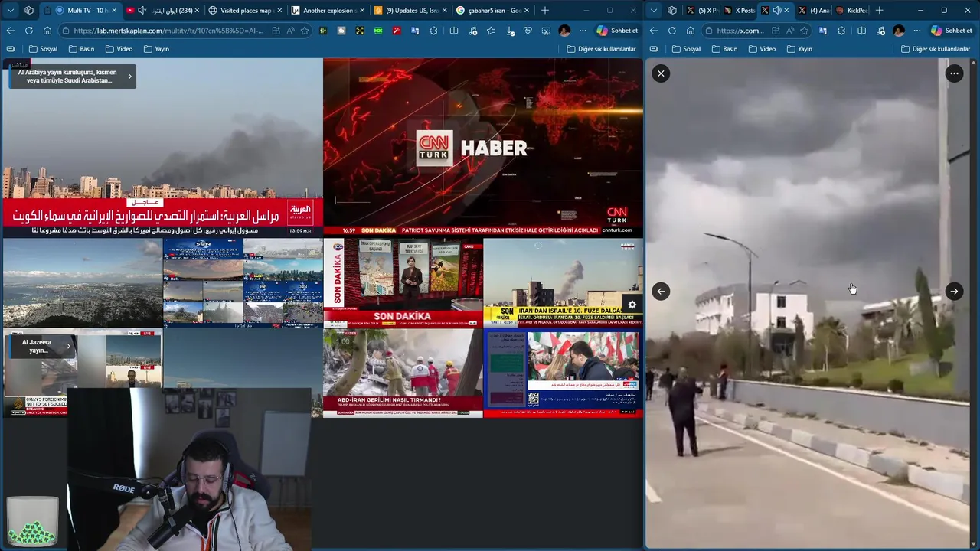Reload the x.com page in the right window
The image size is (980, 551).
click(671, 31)
